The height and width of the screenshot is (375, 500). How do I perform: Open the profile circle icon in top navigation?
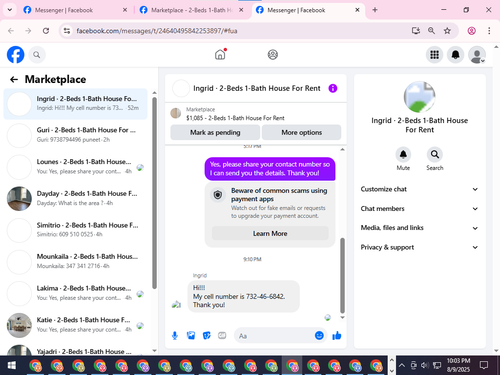[273, 54]
